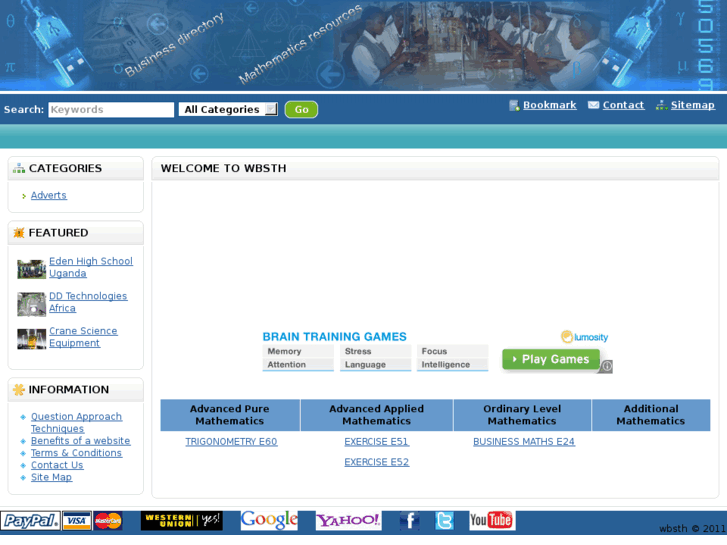727x545 pixels.
Task: Select Advanced Pure Mathematics column header
Action: 230,415
